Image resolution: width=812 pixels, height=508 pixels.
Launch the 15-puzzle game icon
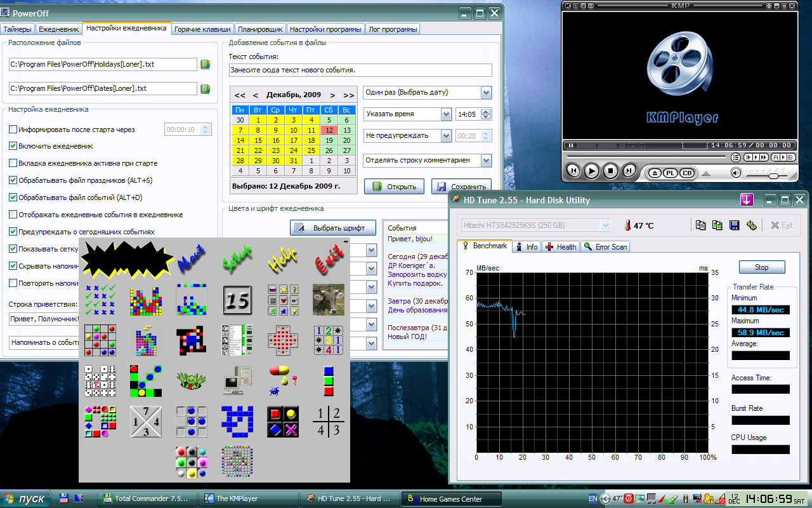[x=237, y=299]
